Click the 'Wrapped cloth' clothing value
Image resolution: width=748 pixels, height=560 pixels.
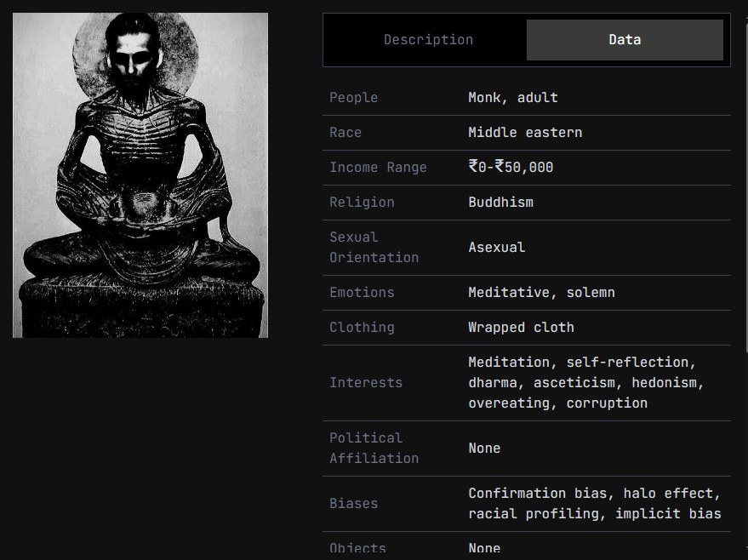[x=521, y=328]
